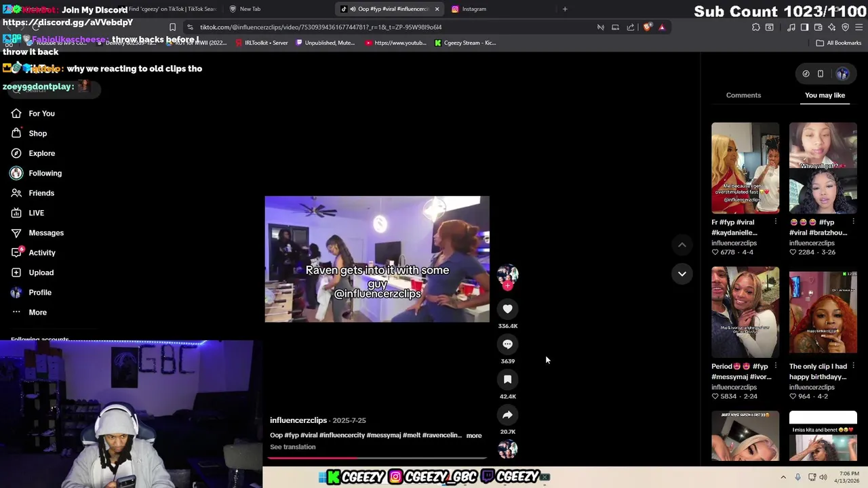Open Friends page in the sidebar

click(x=41, y=193)
